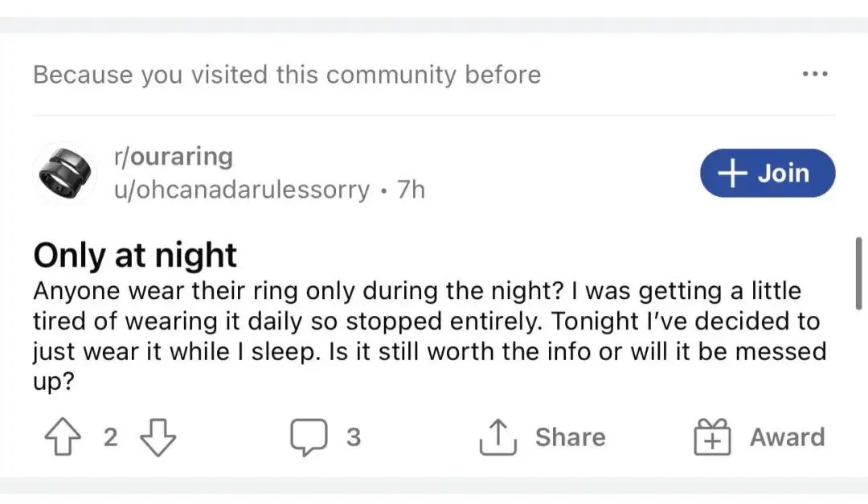Click the plus symbol on Join button
Image resolution: width=868 pixels, height=504 pixels.
point(731,173)
